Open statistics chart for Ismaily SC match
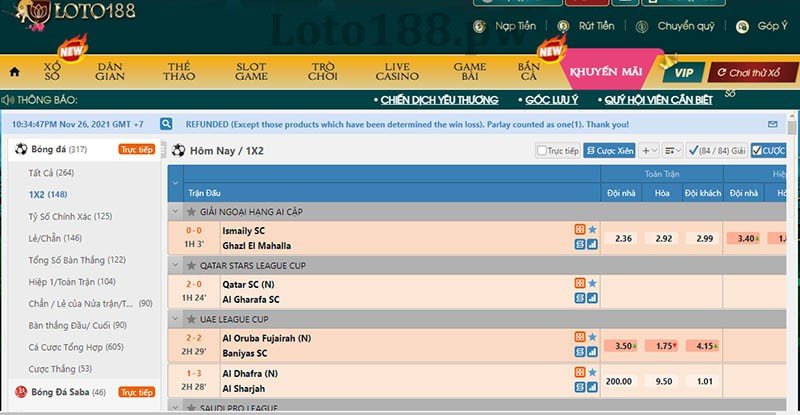800x415 pixels. pos(592,245)
